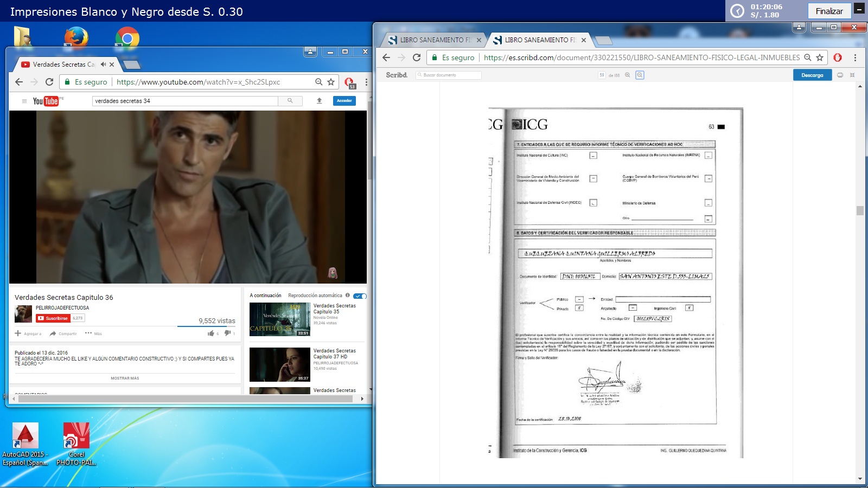Select the Verdades Secretas YouTube tab
The height and width of the screenshot is (488, 868).
click(x=63, y=65)
